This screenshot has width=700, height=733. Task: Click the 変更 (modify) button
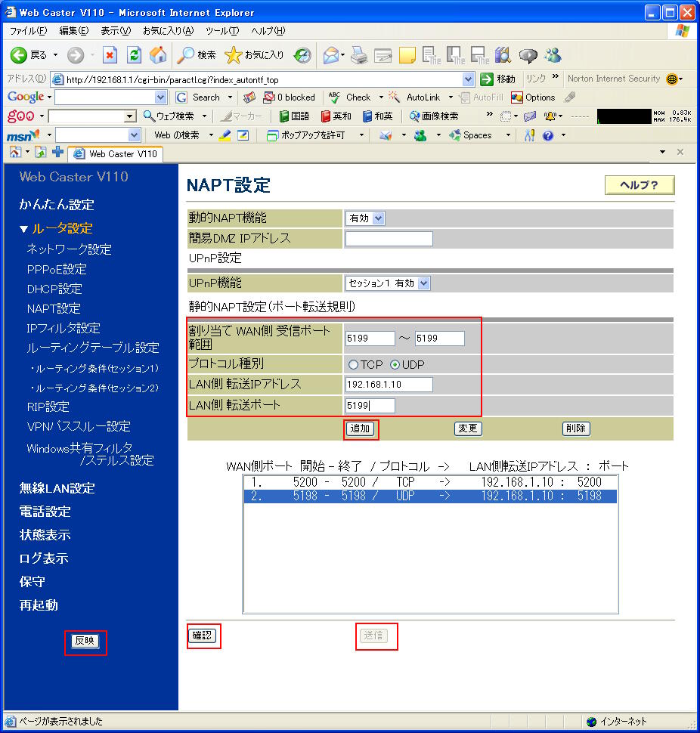point(468,428)
